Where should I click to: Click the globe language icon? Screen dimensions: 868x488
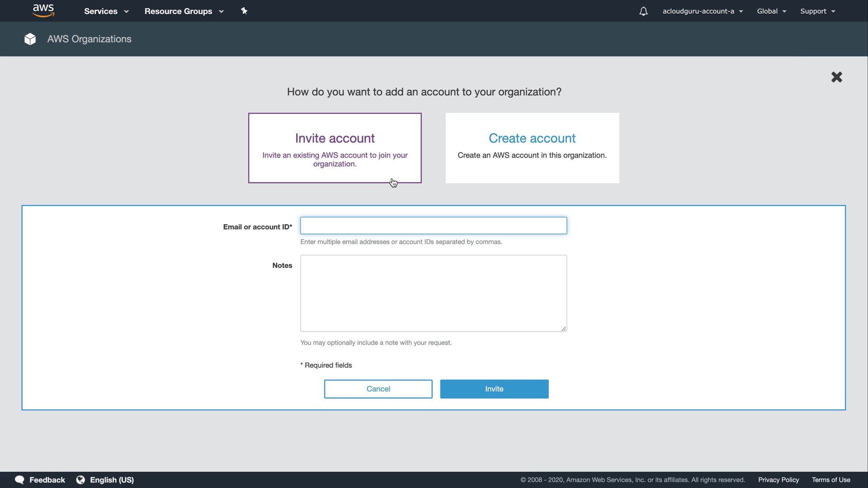(80, 480)
